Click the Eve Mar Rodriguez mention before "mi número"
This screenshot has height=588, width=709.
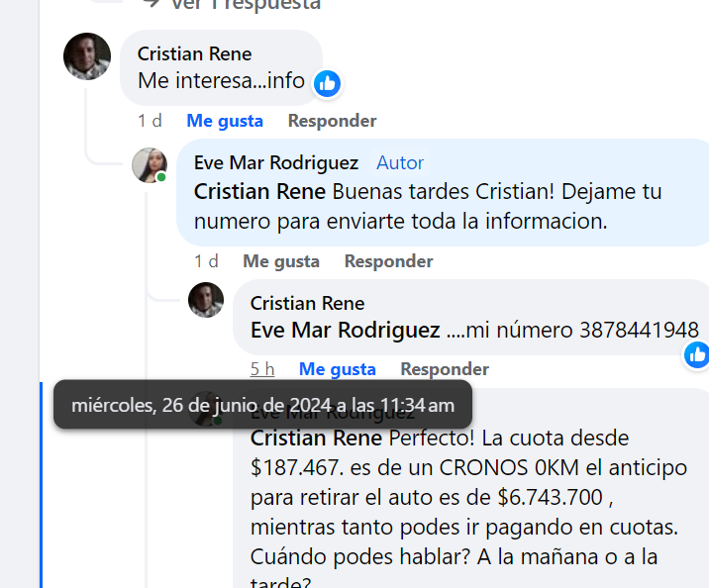pos(345,330)
